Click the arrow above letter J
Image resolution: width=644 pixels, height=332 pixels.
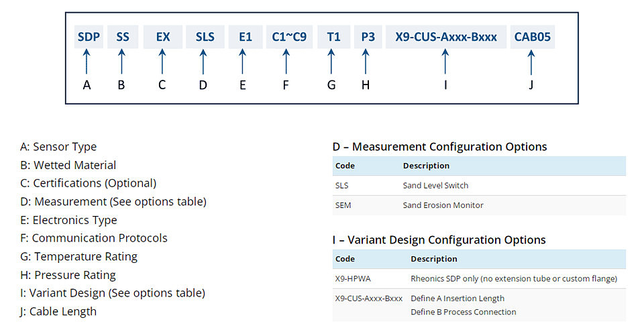(531, 62)
